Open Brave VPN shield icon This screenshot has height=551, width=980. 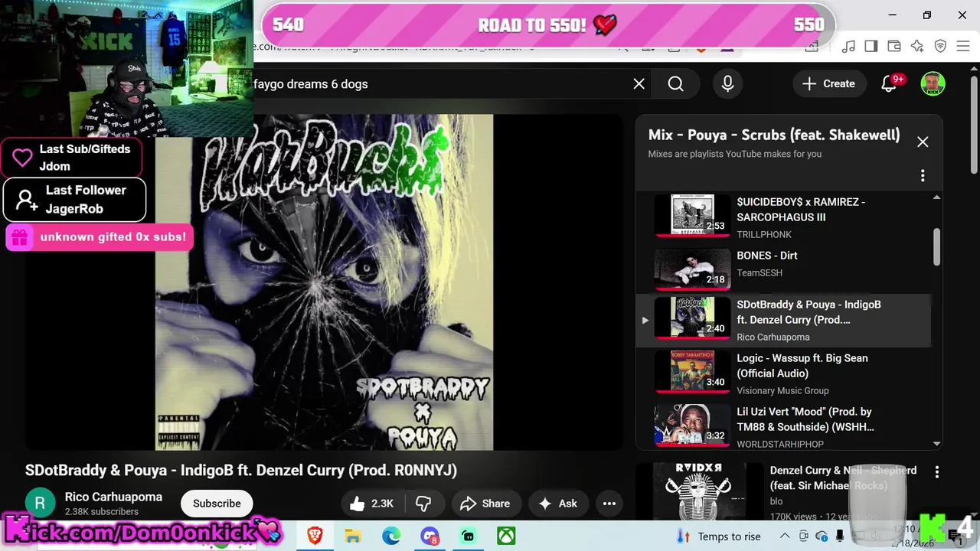click(940, 47)
